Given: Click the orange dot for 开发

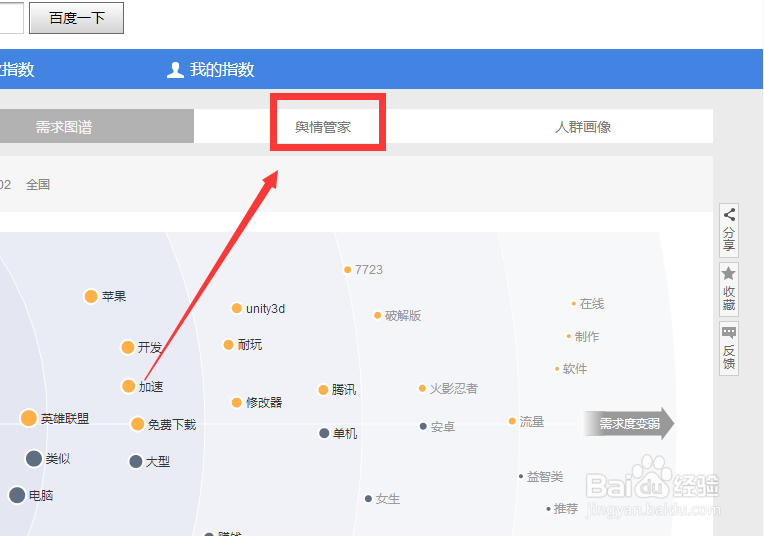Looking at the screenshot, I should pyautogui.click(x=128, y=347).
